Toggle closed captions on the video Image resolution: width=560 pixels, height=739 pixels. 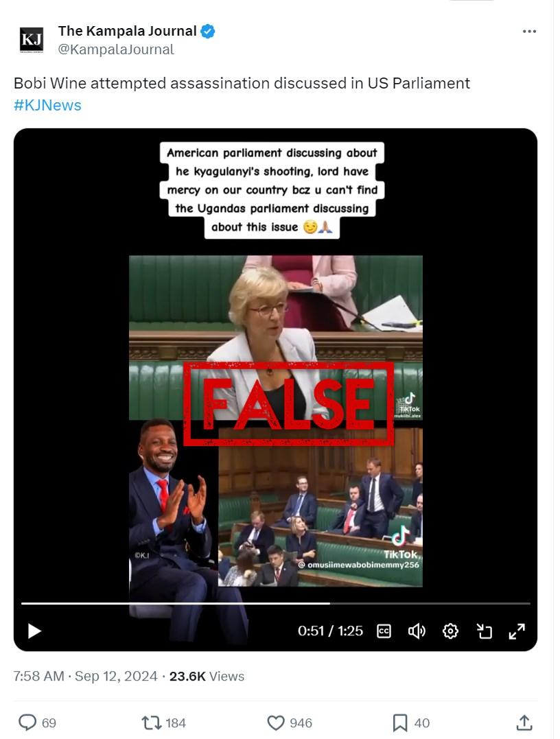point(384,631)
